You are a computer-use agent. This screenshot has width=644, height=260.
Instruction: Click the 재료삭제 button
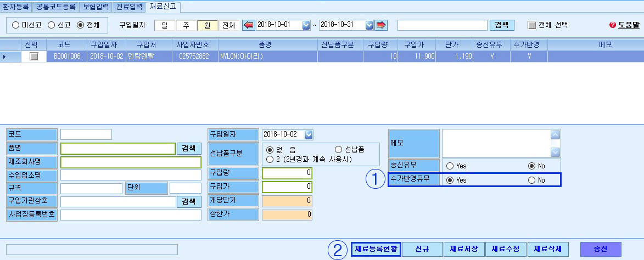548,249
